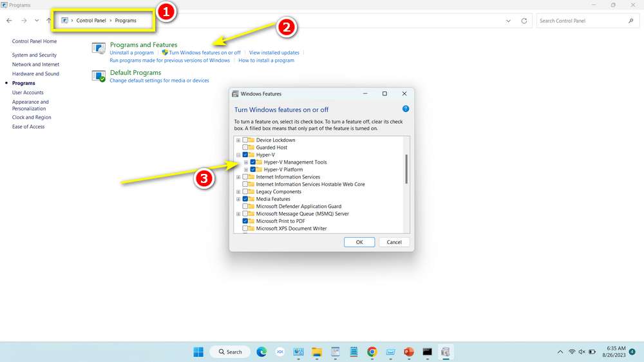Open File Explorer from taskbar
This screenshot has width=644, height=362.
pyautogui.click(x=317, y=352)
